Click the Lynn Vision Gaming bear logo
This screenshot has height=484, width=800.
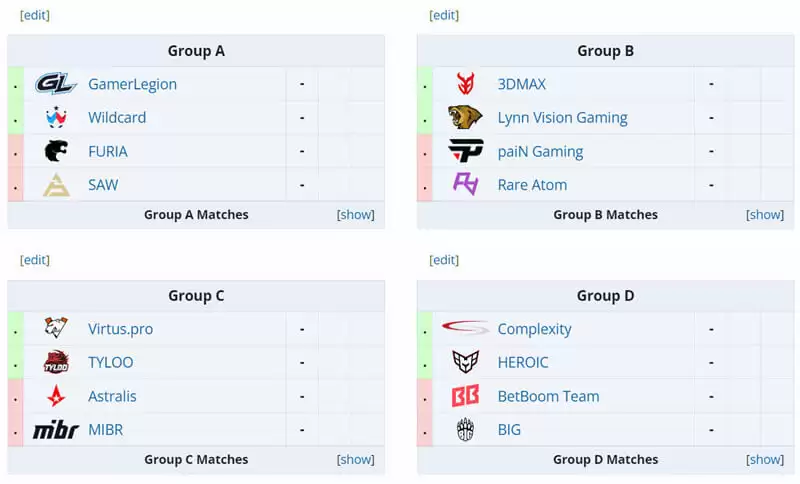coord(465,117)
